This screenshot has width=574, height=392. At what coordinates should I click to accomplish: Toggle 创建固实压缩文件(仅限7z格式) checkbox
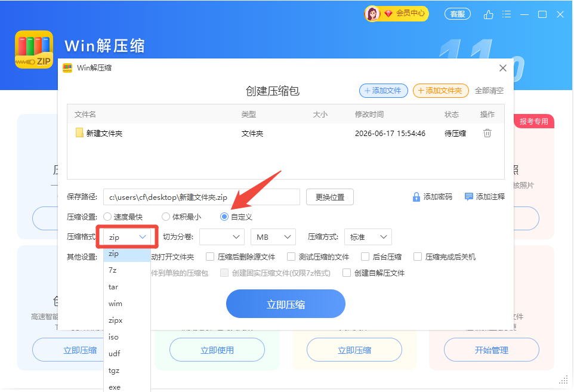[x=224, y=273]
